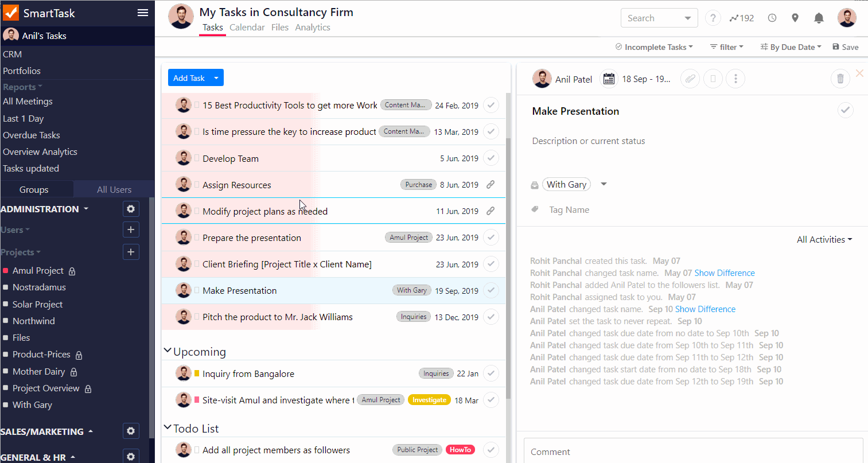
Task: Click the subtask icon in task details
Action: pos(713,79)
